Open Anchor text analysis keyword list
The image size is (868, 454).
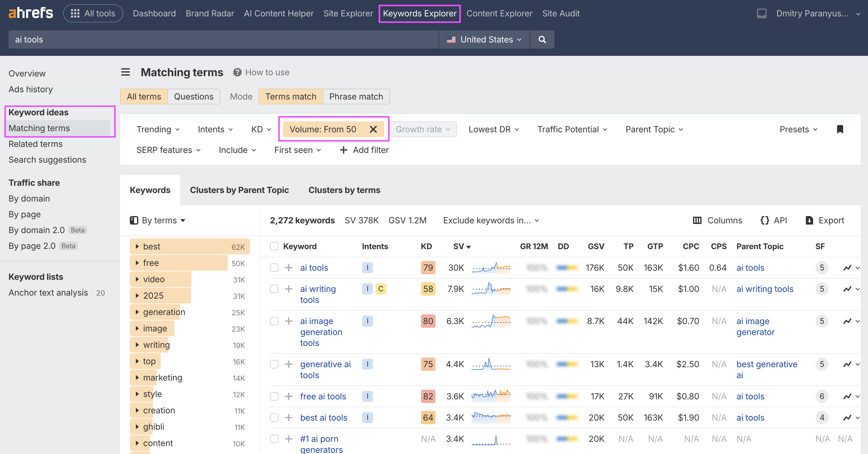(x=48, y=293)
